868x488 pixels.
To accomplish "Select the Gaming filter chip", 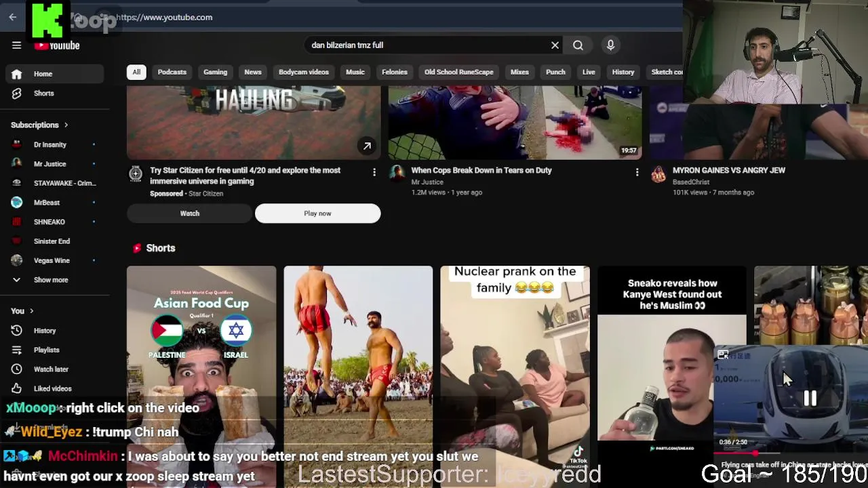I will tap(215, 72).
